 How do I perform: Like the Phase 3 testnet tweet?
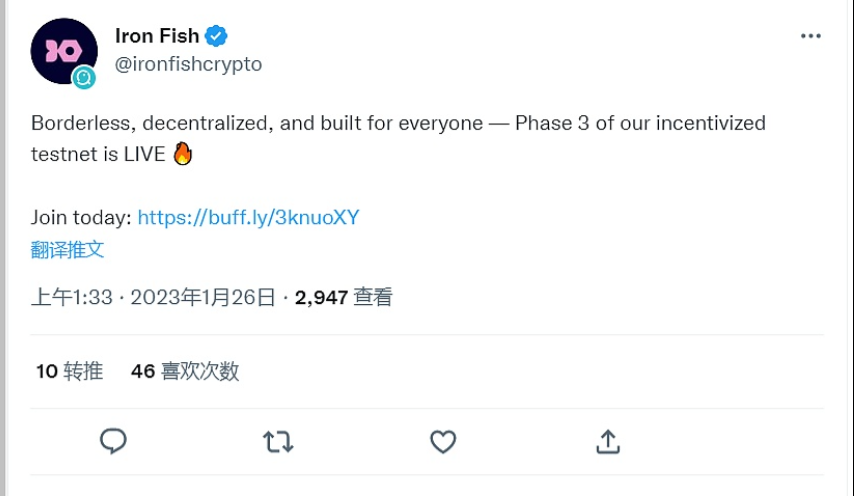tap(443, 441)
